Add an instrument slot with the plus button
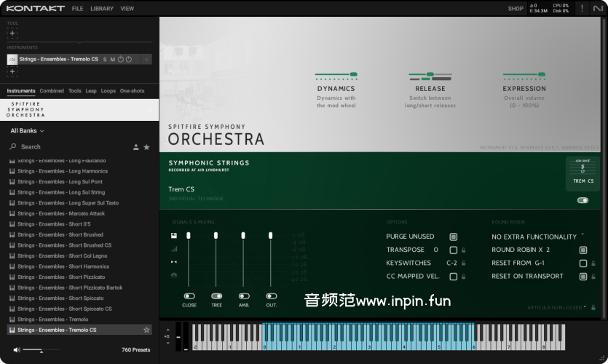 pyautogui.click(x=12, y=71)
